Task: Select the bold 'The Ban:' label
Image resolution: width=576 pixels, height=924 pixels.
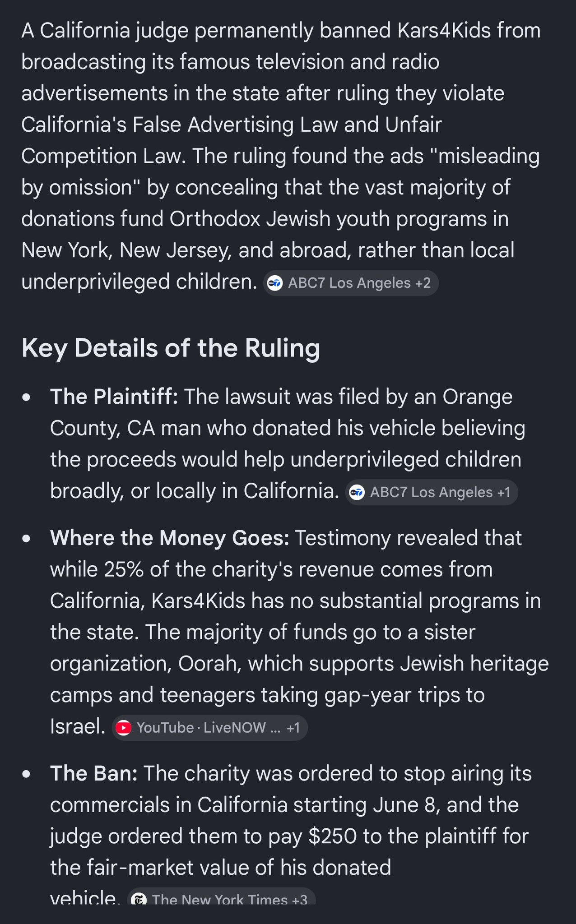Action: pyautogui.click(x=94, y=773)
